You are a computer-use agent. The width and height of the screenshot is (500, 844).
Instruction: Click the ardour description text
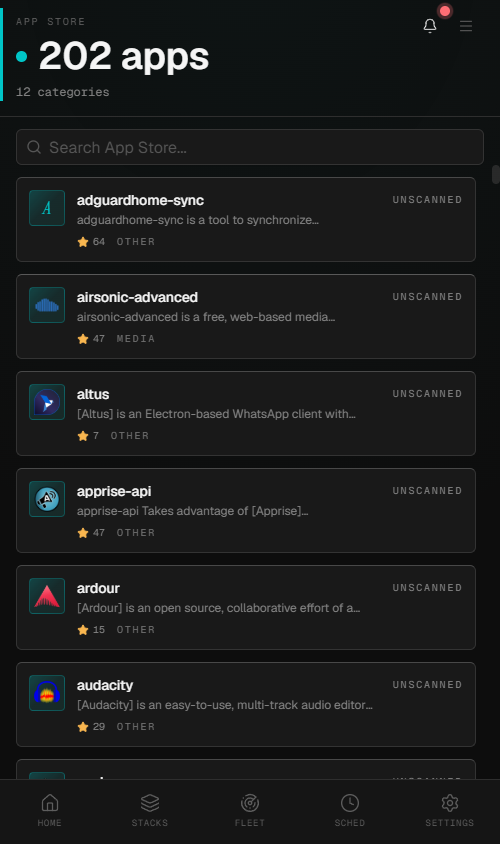[x=219, y=608]
